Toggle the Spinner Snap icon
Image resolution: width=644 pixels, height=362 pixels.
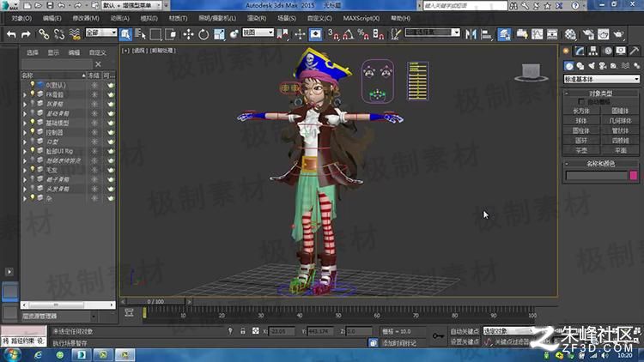click(x=379, y=34)
